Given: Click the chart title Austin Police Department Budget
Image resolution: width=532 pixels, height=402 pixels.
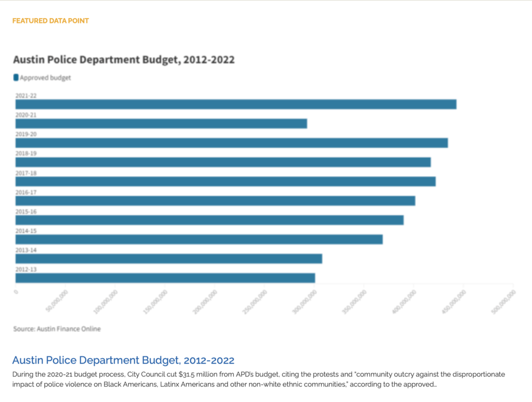Looking at the screenshot, I should click(124, 59).
